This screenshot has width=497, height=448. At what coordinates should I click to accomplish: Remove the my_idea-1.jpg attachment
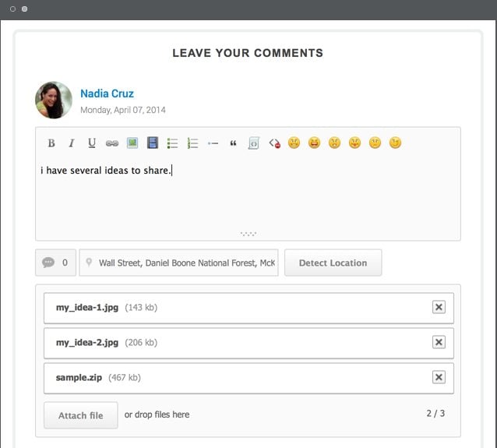point(439,308)
